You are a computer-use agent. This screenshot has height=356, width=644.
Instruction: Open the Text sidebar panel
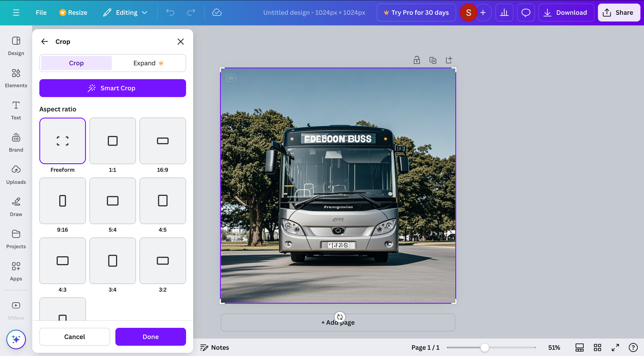click(x=16, y=110)
